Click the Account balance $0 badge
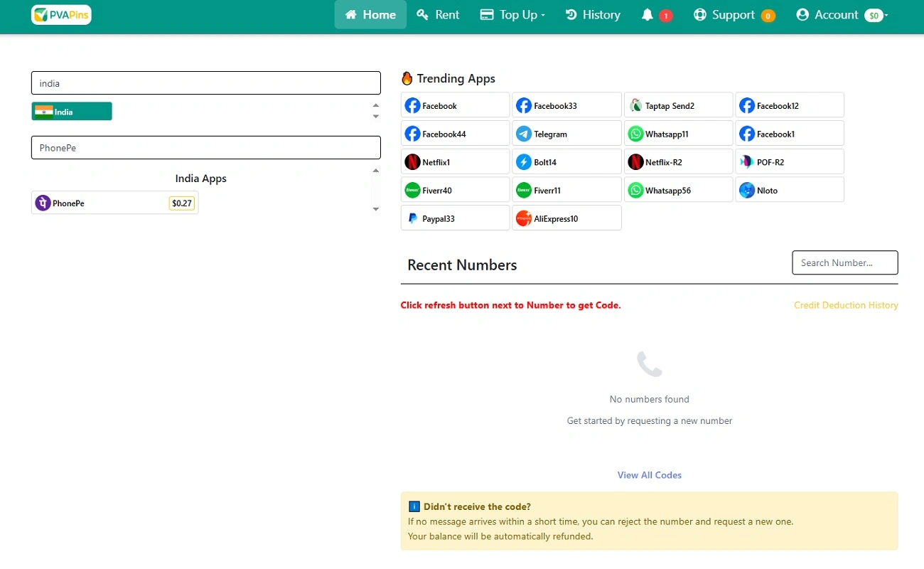 874,16
